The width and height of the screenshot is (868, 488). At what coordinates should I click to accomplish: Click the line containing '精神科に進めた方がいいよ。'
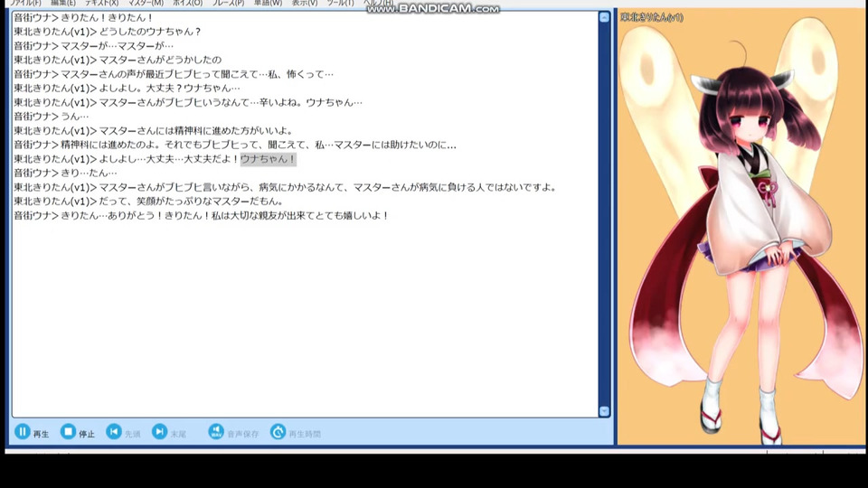click(154, 130)
